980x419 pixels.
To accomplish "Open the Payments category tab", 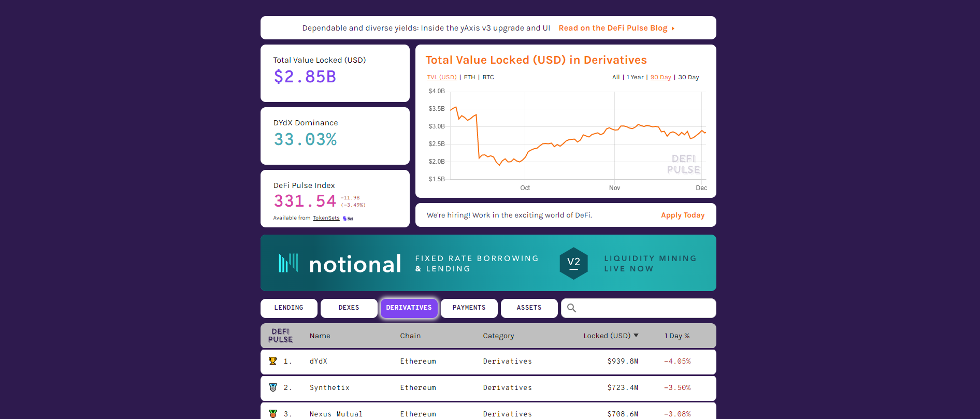I will 469,308.
